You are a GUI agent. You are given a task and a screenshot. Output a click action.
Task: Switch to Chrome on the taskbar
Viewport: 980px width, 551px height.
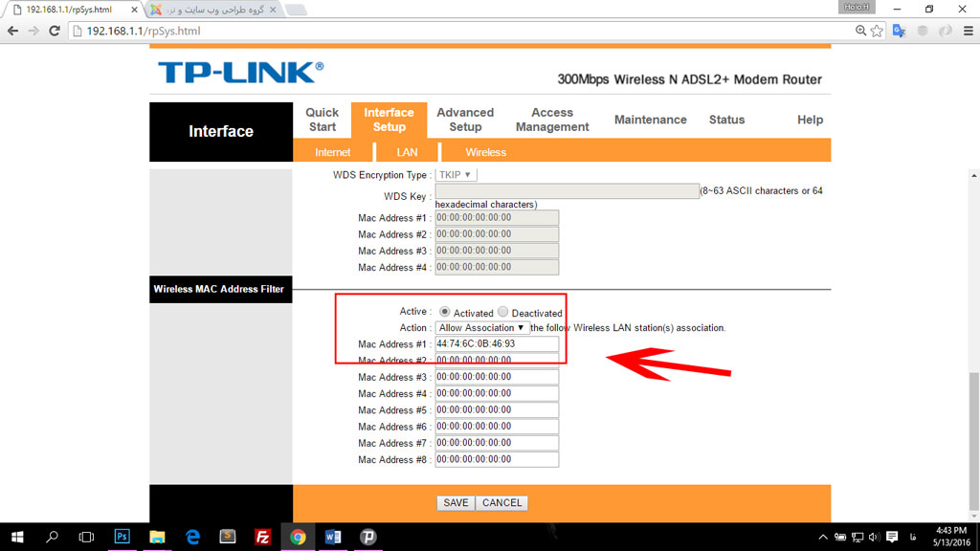(298, 537)
